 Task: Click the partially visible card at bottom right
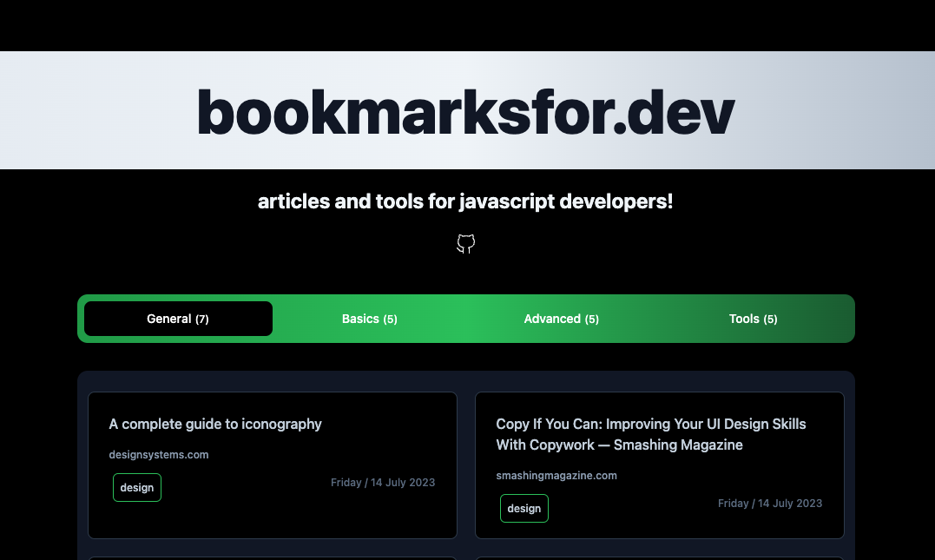point(659,558)
